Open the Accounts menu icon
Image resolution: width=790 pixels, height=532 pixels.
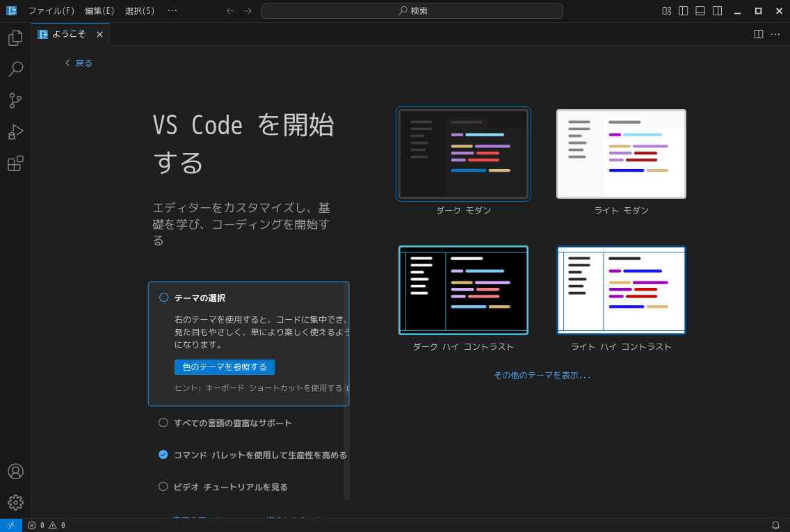[15, 471]
